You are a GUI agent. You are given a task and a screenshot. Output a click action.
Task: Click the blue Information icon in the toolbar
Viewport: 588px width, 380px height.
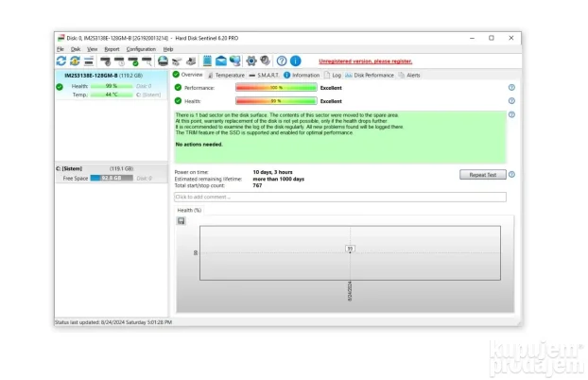pos(295,61)
